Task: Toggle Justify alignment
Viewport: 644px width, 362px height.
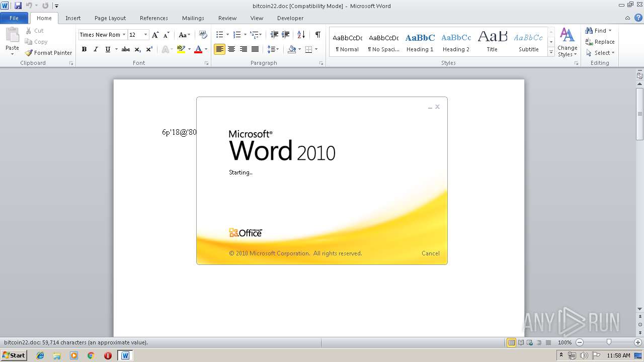Action: point(255,49)
